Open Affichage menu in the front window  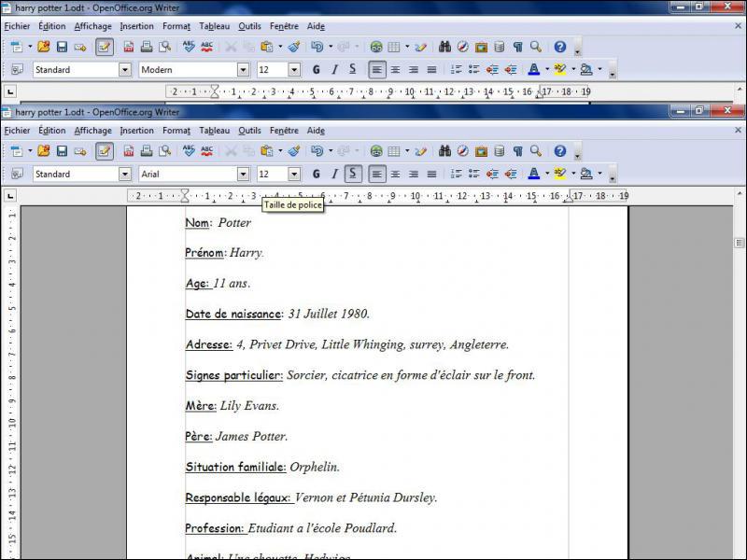pos(92,131)
